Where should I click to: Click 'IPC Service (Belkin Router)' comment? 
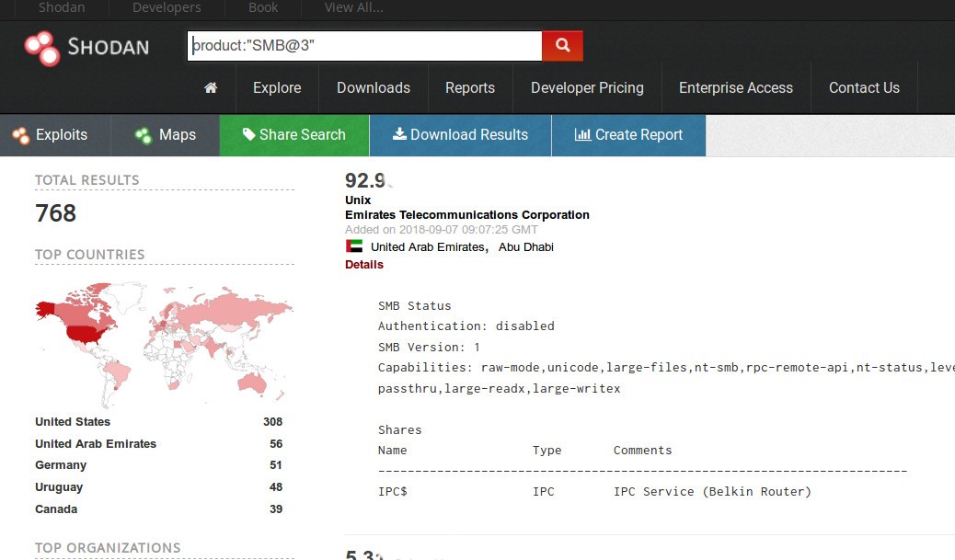point(712,492)
